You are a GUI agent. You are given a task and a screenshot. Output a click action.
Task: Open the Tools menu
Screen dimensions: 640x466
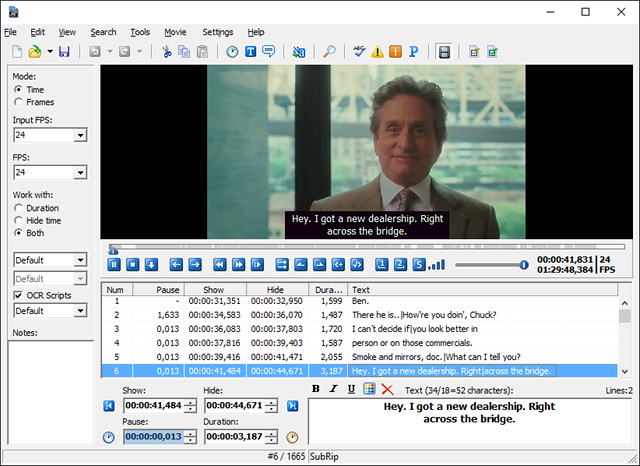140,32
